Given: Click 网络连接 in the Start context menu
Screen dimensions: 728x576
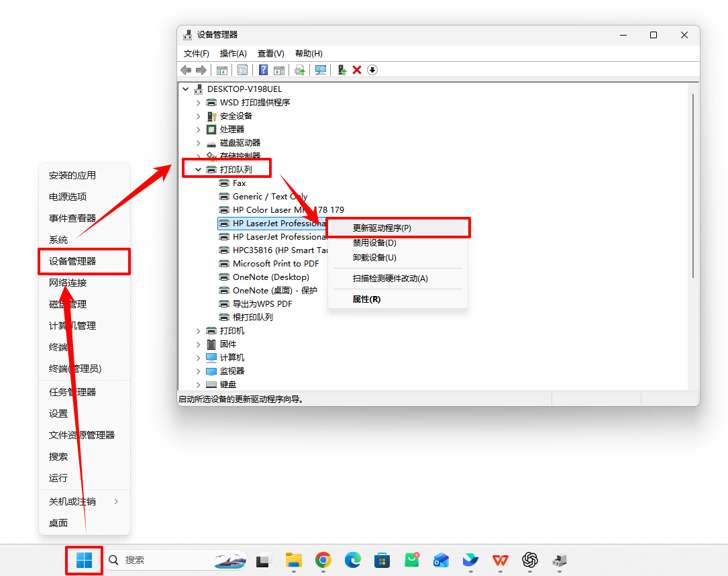Looking at the screenshot, I should (84, 283).
